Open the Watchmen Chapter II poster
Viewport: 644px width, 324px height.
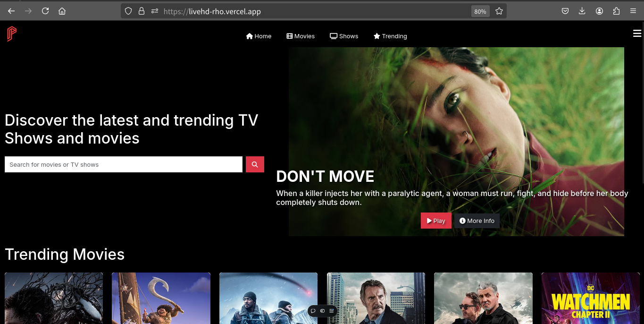tap(591, 298)
